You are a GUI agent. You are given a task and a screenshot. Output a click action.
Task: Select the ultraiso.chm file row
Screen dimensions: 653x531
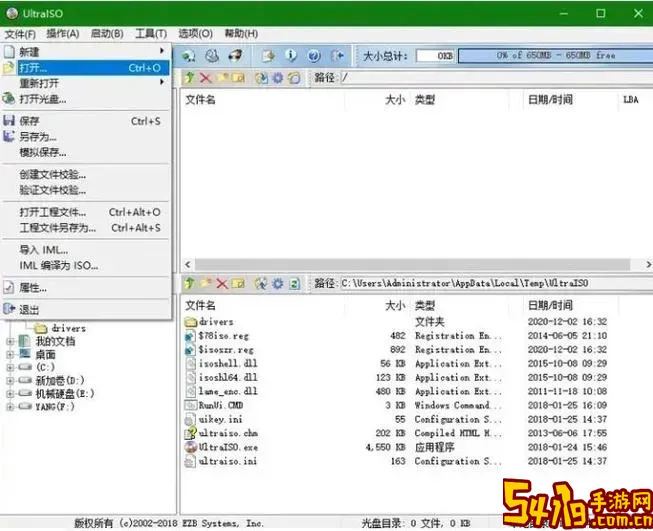396,433
